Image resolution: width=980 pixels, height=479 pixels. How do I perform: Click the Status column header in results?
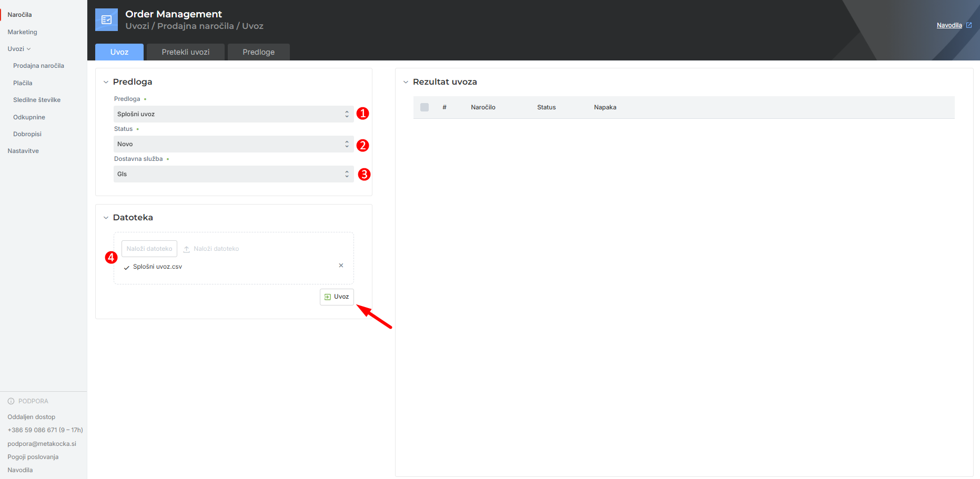tap(546, 107)
